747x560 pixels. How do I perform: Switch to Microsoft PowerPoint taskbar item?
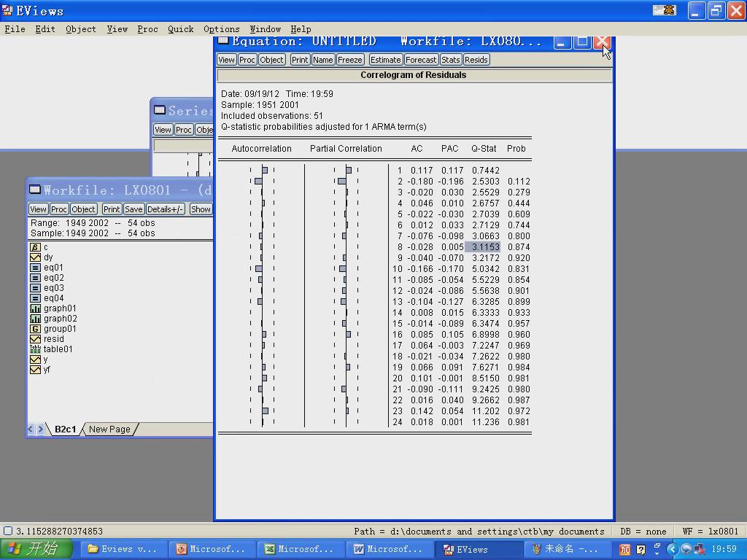tap(211, 550)
